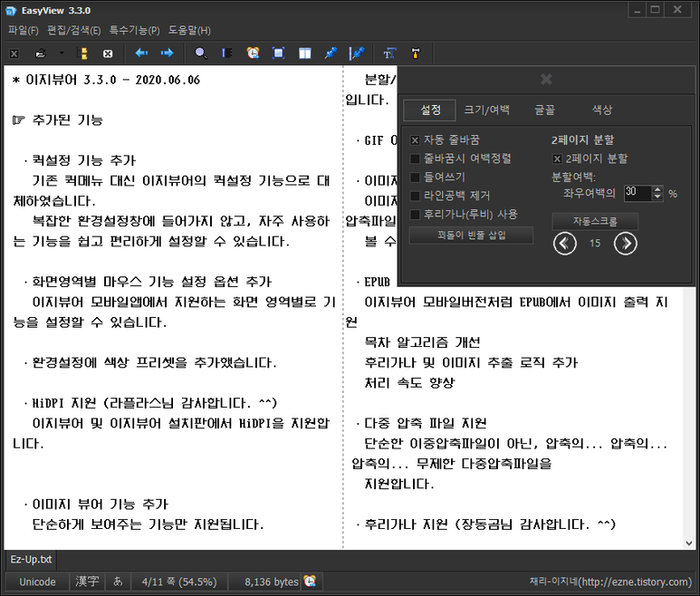Click the alarm clock toolbar icon
The width and height of the screenshot is (700, 596).
pos(253,53)
